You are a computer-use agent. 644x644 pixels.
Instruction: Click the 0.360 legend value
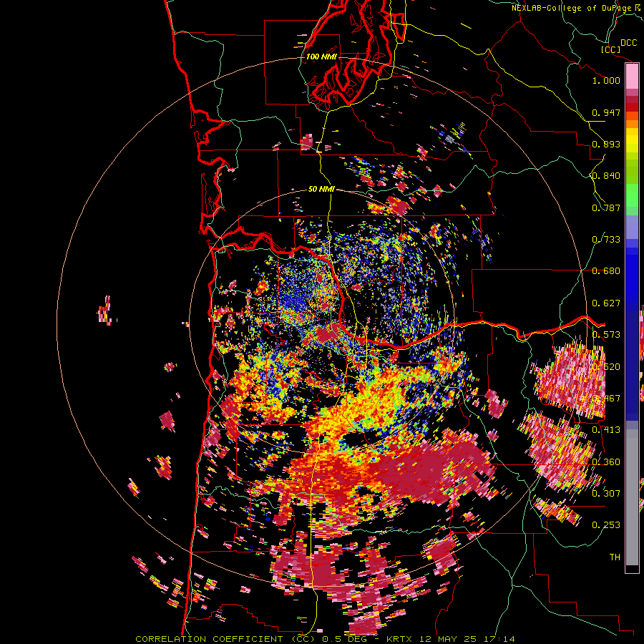606,462
